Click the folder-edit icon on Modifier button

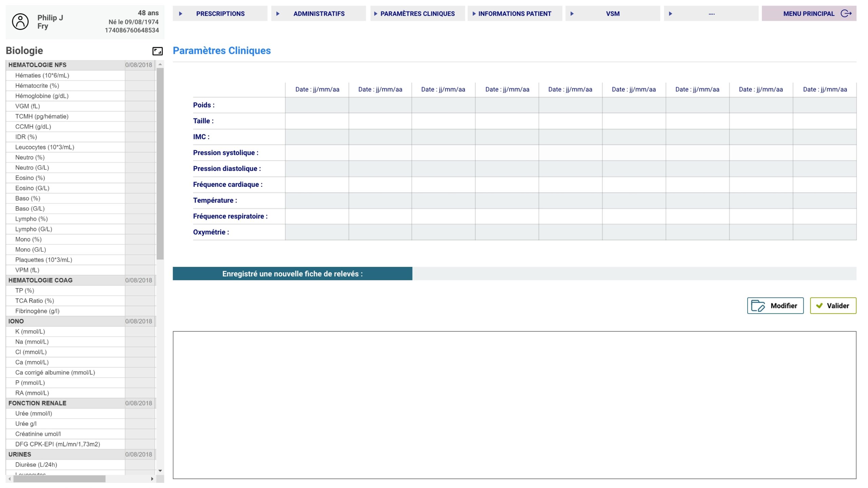(758, 306)
